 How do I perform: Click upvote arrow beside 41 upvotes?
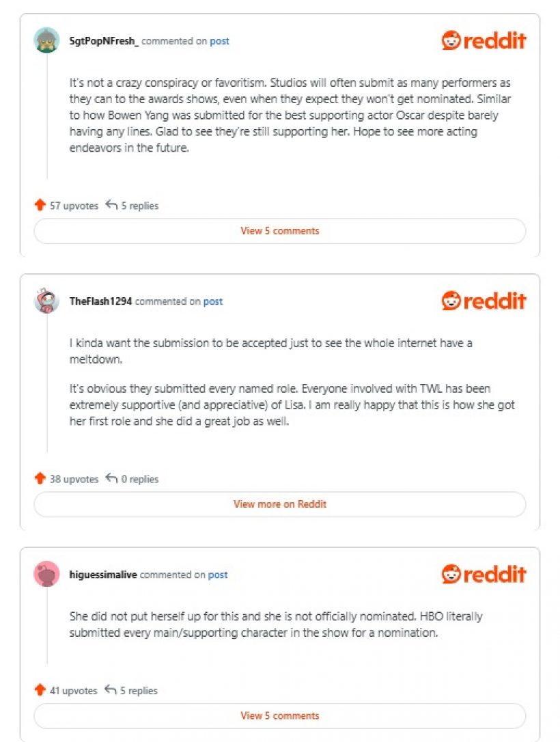[40, 689]
